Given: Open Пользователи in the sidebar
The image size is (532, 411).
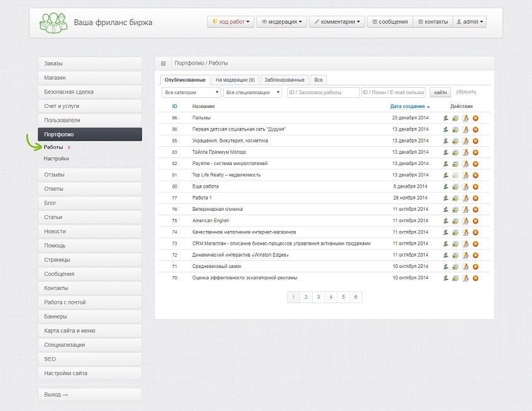Looking at the screenshot, I should tap(90, 120).
